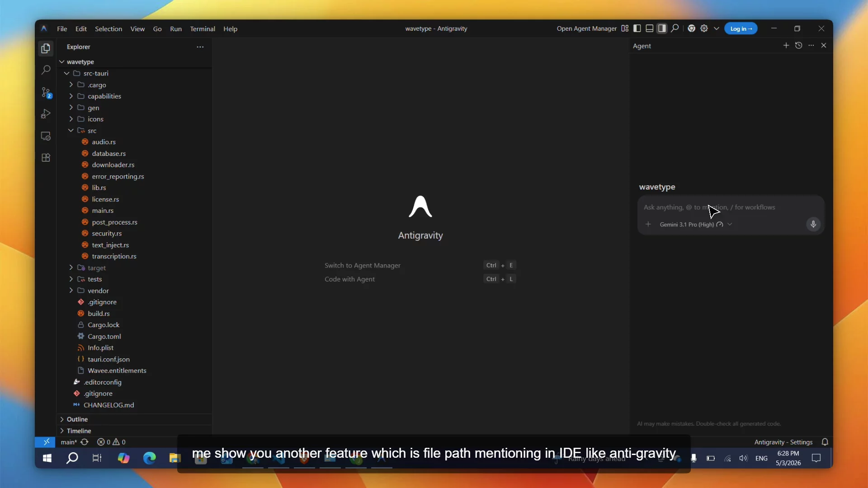Open the settings gear in title bar
Screen dimensions: 868x488
point(704,28)
